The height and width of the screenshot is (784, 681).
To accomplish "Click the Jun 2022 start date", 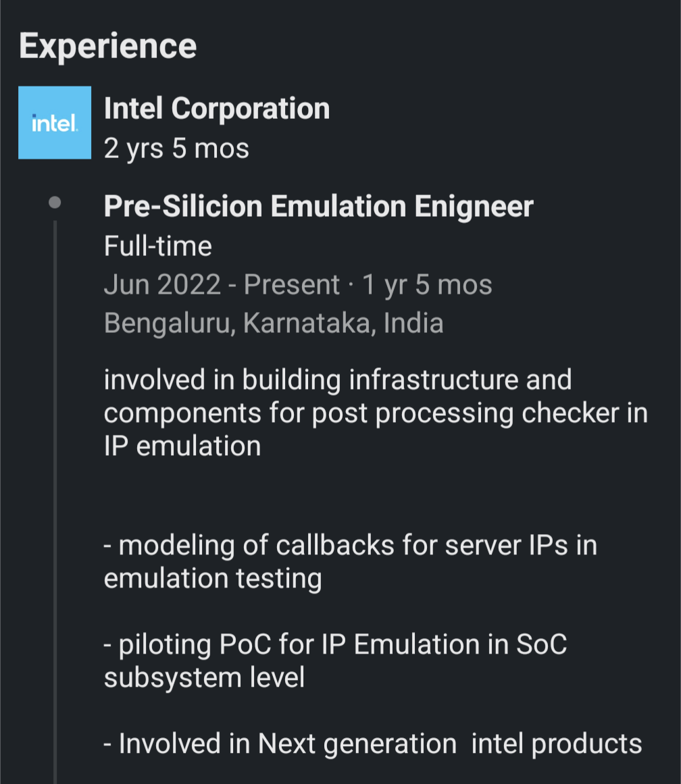I will coord(163,284).
